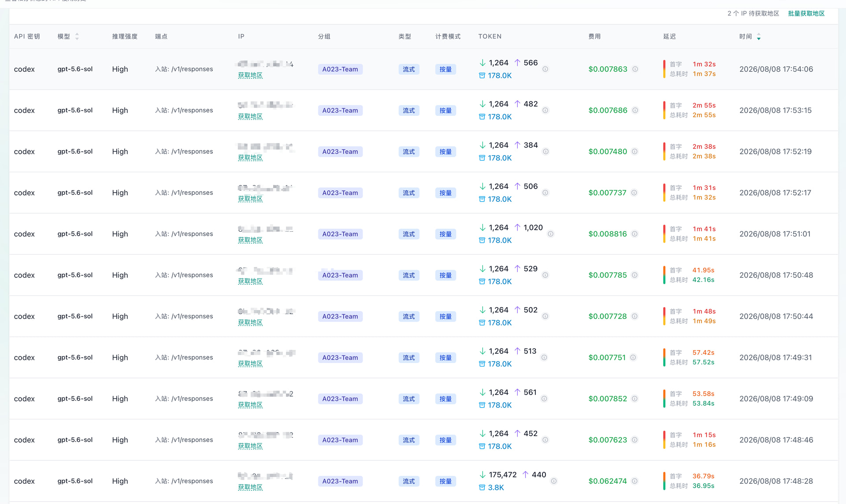
Task: Sort table by 模型 column arrows
Action: 77,37
